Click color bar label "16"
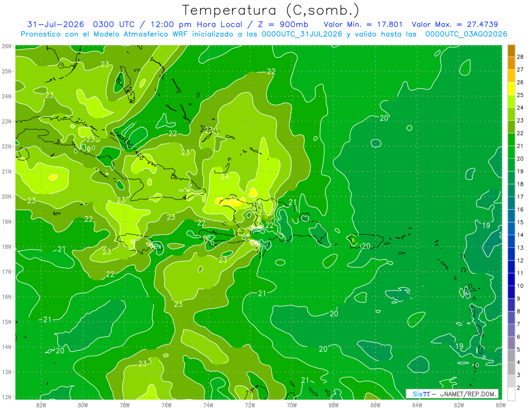 tap(520, 209)
